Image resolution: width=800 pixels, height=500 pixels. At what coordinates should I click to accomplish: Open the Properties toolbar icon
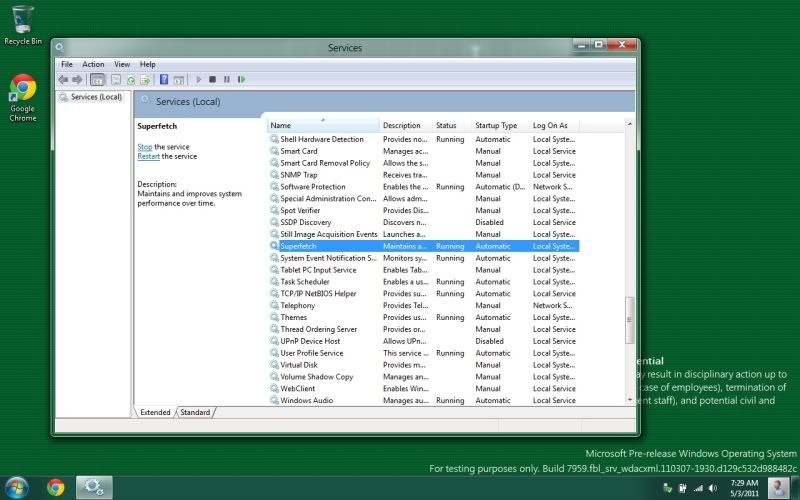coord(116,80)
